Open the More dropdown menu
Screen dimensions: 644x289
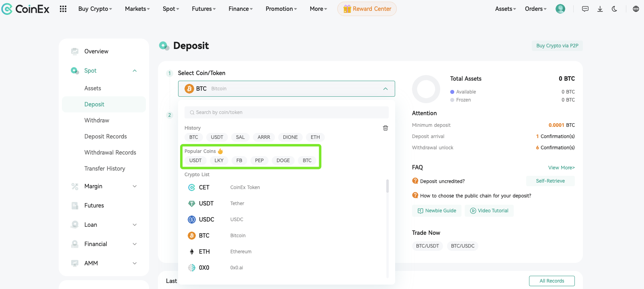click(318, 9)
